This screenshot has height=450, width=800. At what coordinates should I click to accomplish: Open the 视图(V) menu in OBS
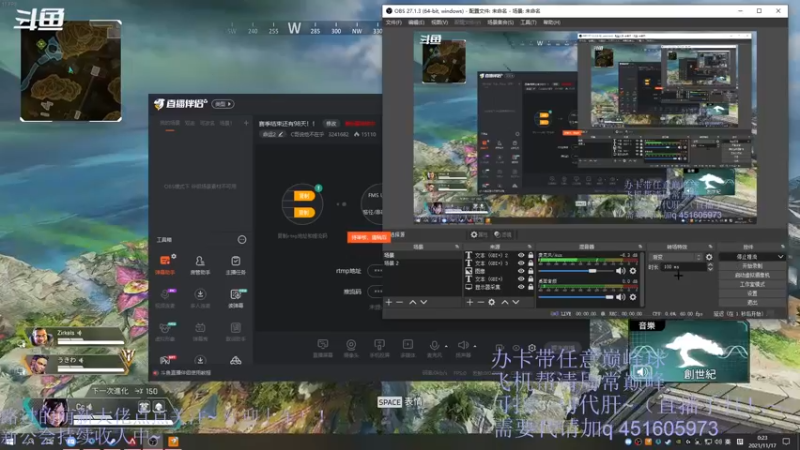click(x=439, y=22)
